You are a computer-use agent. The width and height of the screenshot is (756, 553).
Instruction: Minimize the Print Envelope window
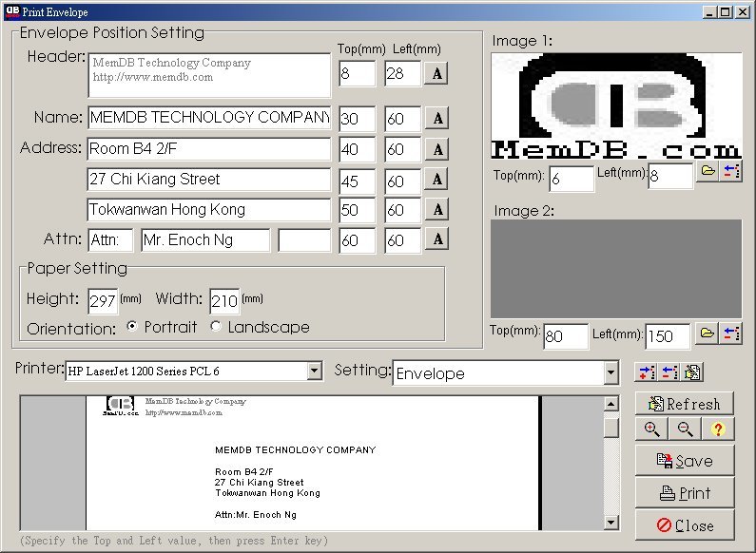coord(708,12)
